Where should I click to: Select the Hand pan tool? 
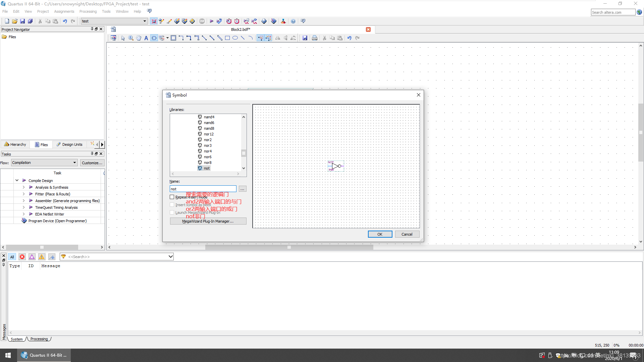pos(139,38)
